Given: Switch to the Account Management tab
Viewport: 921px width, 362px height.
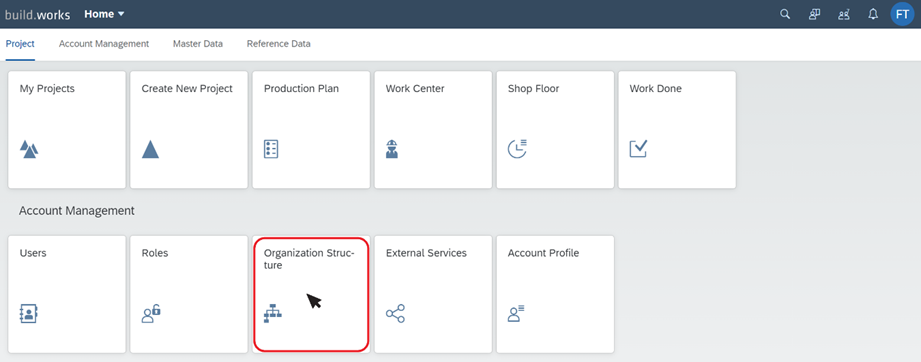Looking at the screenshot, I should coord(104,43).
